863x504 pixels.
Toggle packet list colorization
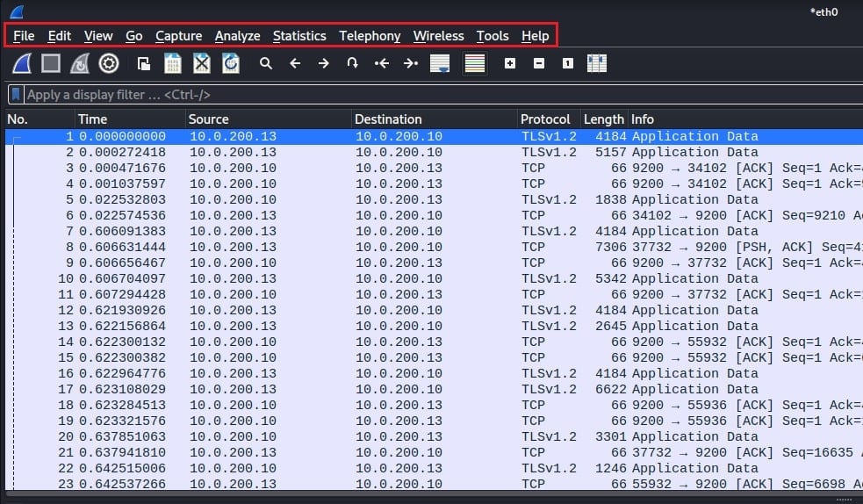(475, 64)
